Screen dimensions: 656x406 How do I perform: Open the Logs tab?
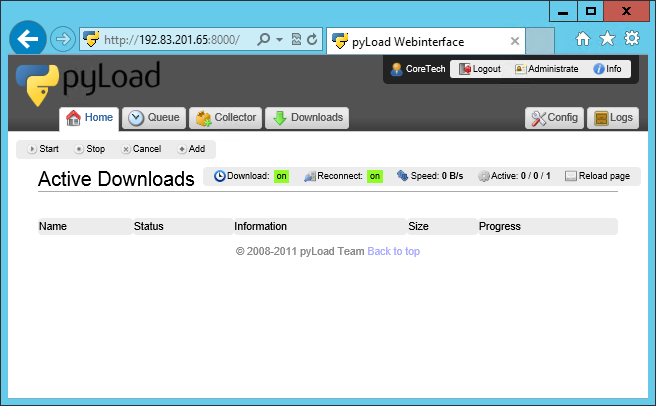[613, 118]
